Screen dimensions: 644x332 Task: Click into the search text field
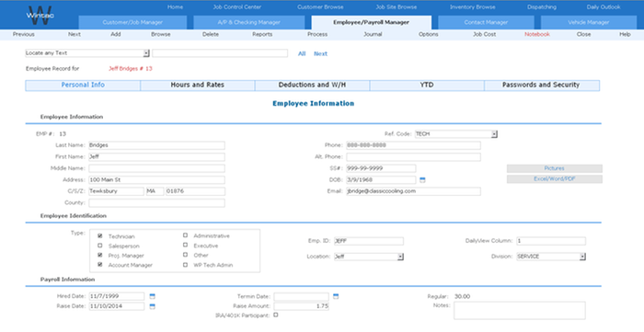tap(220, 53)
